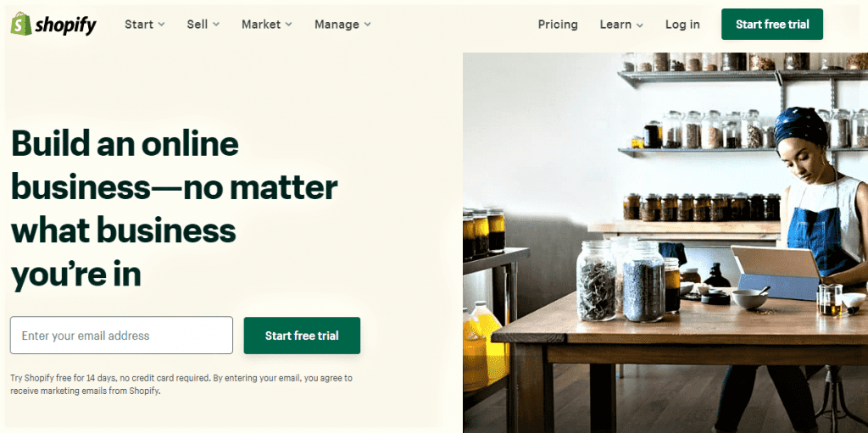This screenshot has height=433, width=868.
Task: Expand the Start menu chevron arrow
Action: [x=161, y=25]
